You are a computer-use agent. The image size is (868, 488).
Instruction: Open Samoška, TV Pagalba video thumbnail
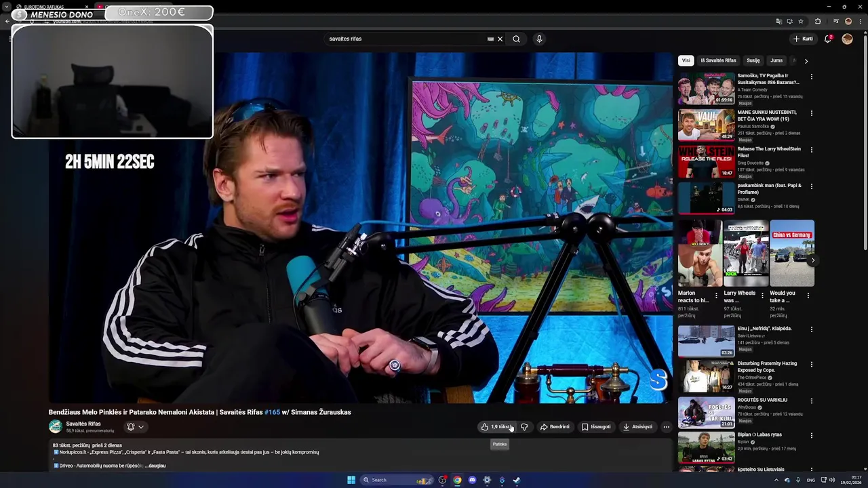706,89
